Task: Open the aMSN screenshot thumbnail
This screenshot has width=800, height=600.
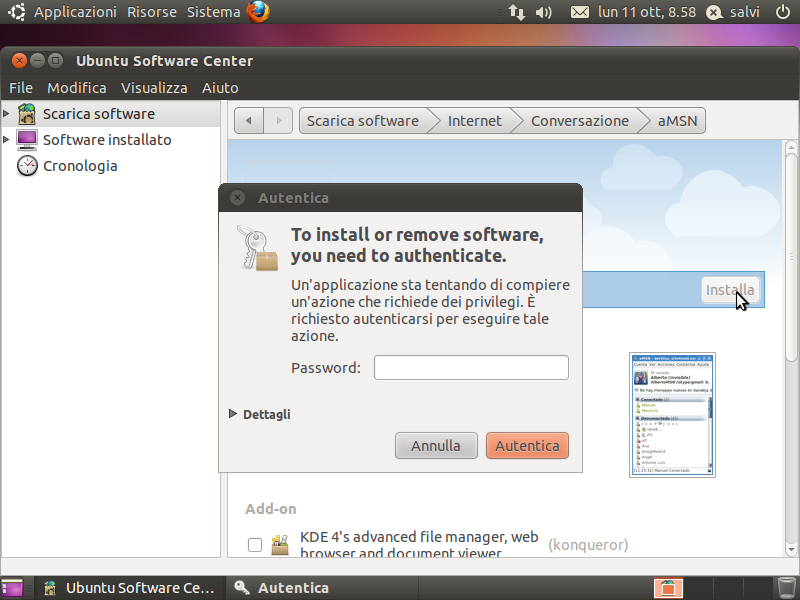Action: tap(672, 415)
